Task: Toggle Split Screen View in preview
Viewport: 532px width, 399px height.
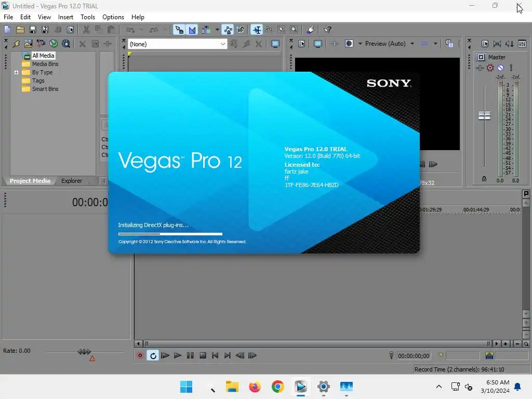Action: coord(349,44)
